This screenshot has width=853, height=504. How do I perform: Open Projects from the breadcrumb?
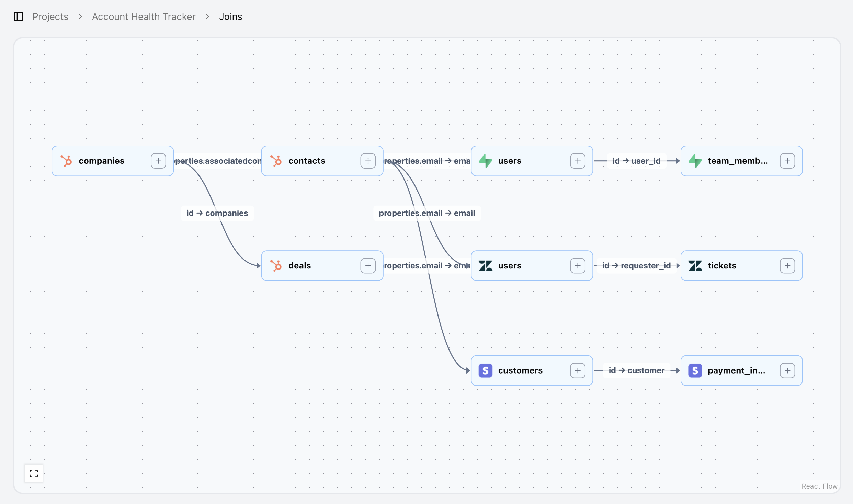pyautogui.click(x=50, y=16)
